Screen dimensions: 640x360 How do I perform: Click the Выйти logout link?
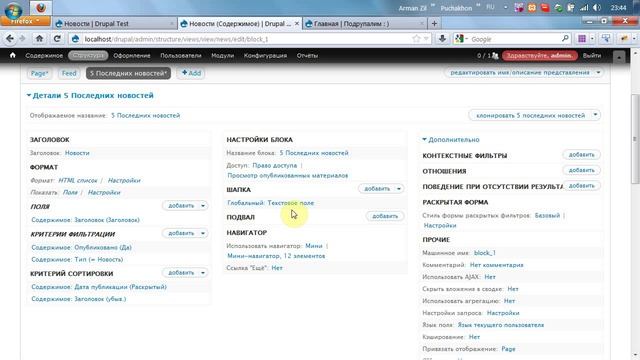click(x=592, y=56)
